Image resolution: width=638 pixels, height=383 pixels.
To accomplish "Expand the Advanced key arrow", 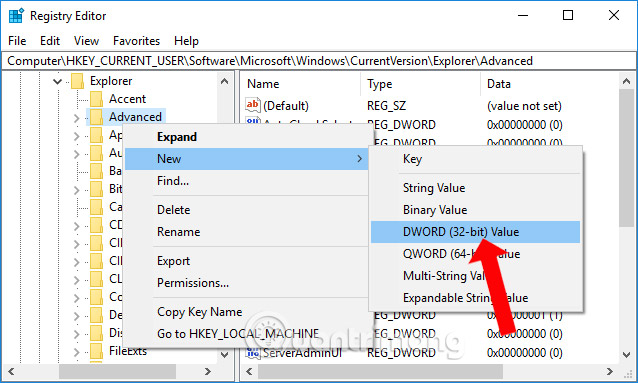I will [76, 118].
